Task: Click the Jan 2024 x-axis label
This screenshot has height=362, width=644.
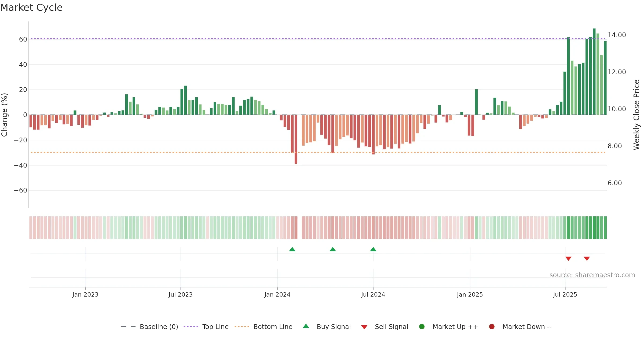Action: point(277,294)
